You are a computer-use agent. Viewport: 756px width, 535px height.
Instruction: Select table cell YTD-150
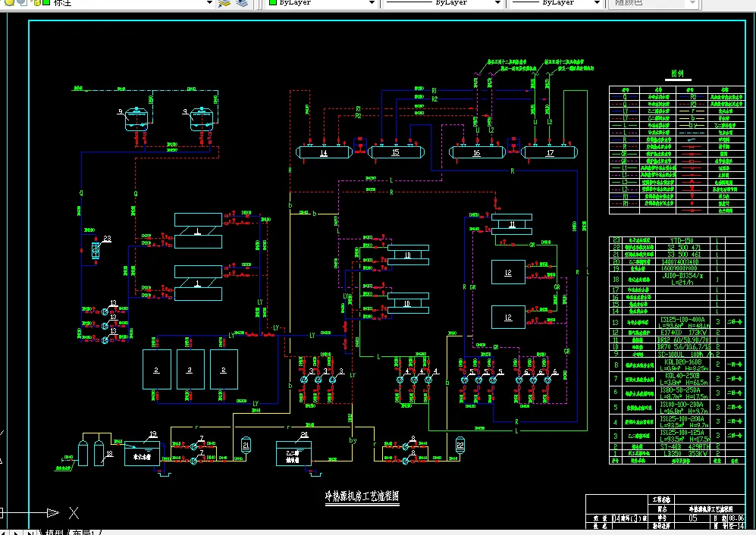tap(681, 240)
